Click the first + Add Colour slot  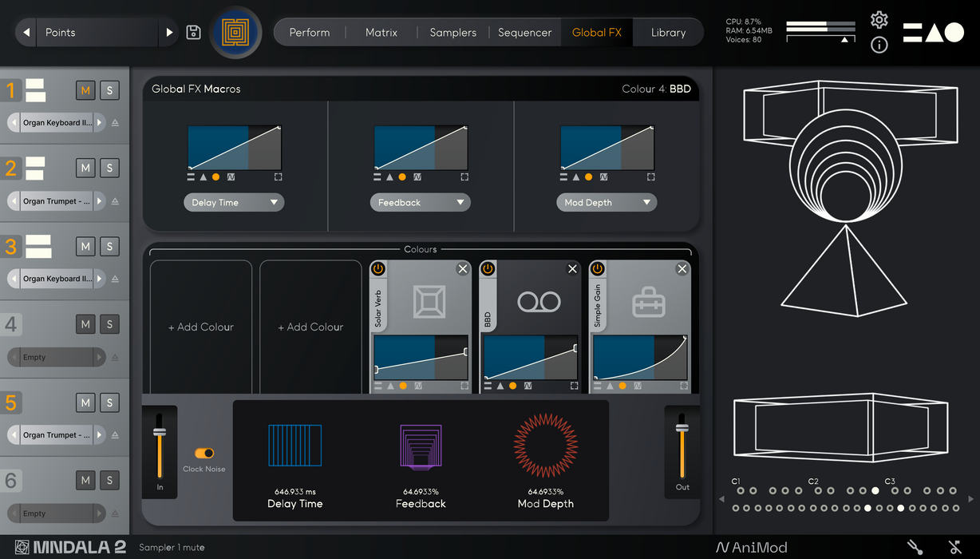click(201, 327)
